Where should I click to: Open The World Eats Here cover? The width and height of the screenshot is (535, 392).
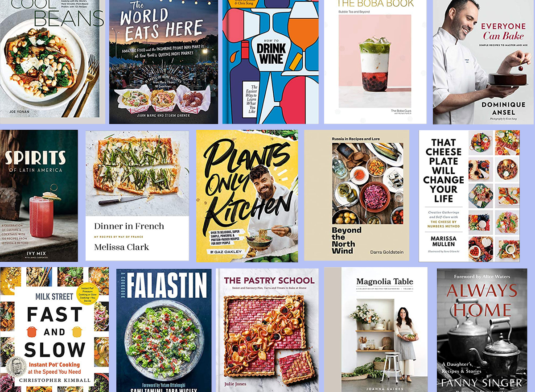(164, 62)
